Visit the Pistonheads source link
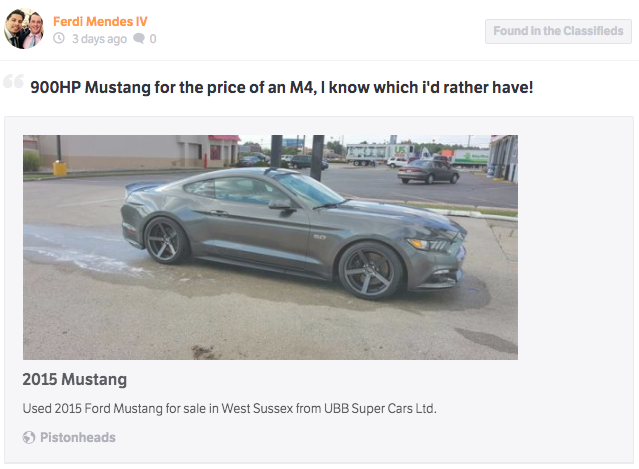 point(77,437)
